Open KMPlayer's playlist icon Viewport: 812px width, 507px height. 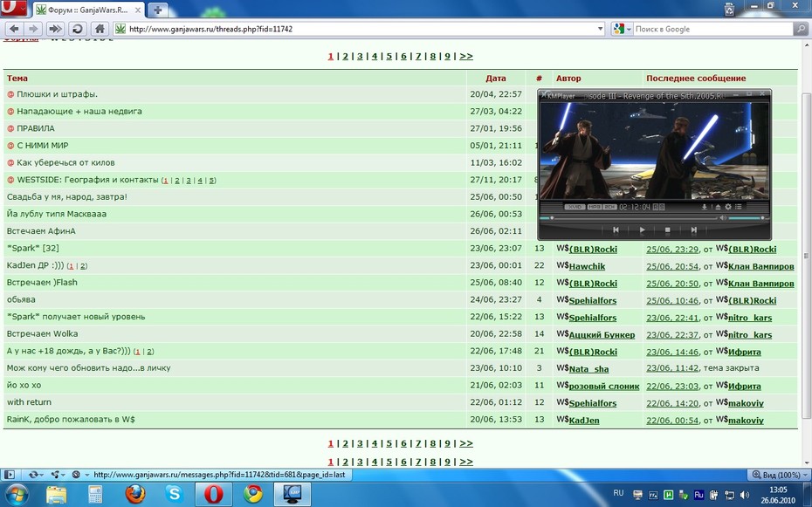739,207
